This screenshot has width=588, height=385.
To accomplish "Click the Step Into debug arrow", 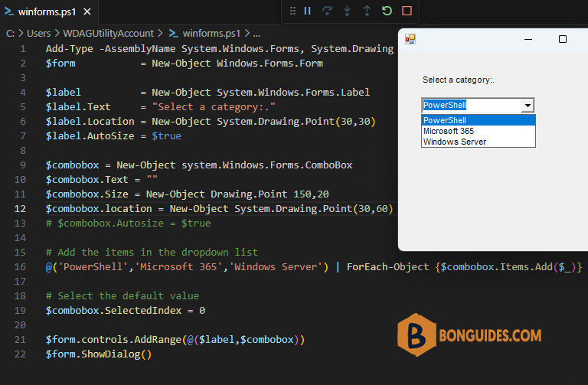I will pos(348,11).
